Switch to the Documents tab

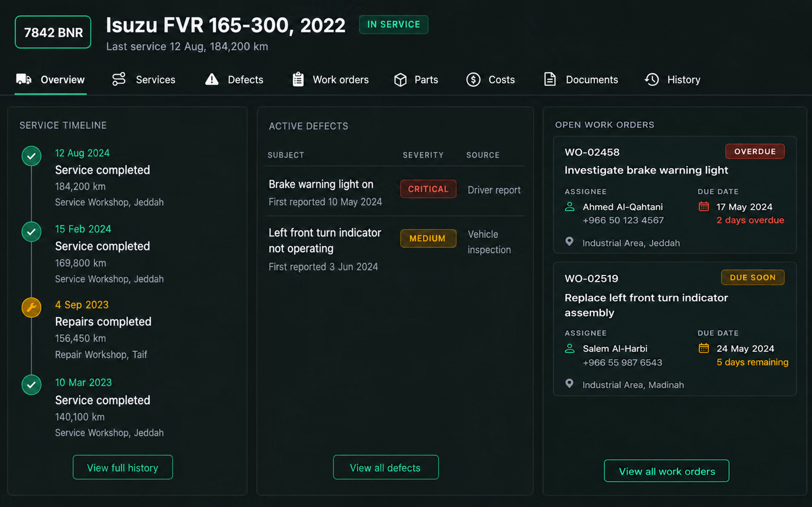coord(581,80)
